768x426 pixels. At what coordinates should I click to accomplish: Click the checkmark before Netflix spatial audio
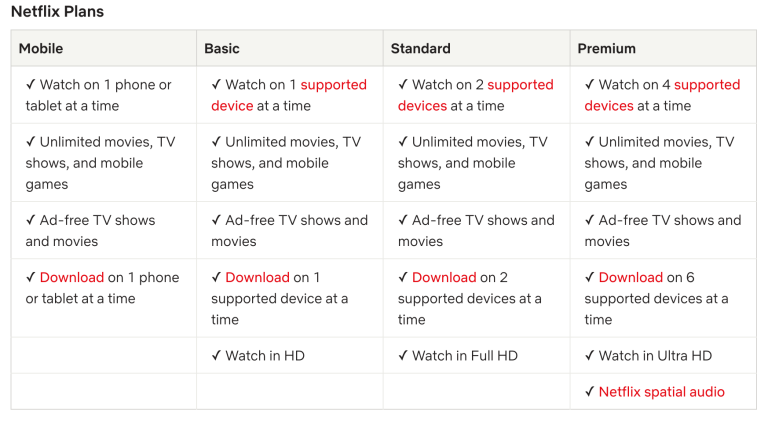pos(590,391)
